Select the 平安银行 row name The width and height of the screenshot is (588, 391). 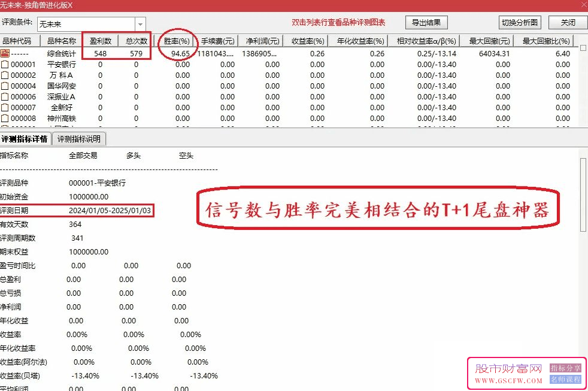62,65
